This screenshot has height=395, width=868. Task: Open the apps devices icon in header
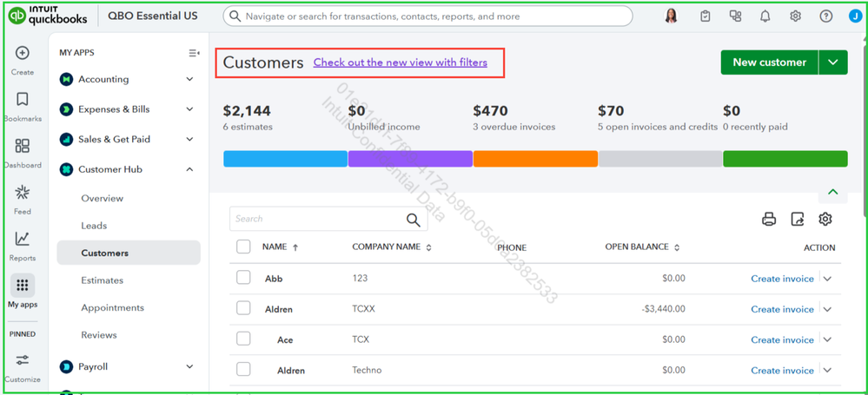pos(735,16)
